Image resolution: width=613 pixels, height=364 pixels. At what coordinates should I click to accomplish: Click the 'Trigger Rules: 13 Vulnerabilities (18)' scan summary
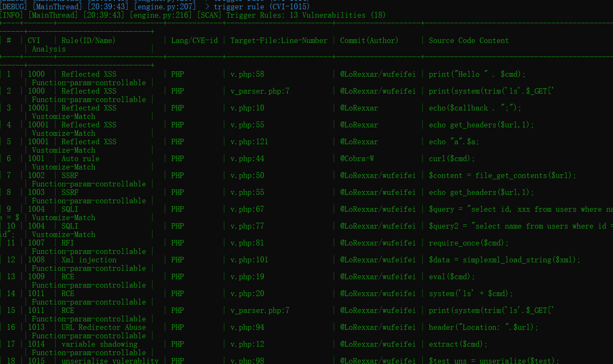click(x=306, y=15)
